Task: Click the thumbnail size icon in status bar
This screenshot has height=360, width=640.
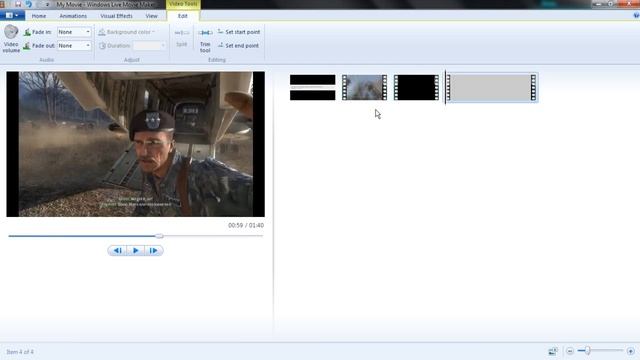Action: [x=553, y=351]
